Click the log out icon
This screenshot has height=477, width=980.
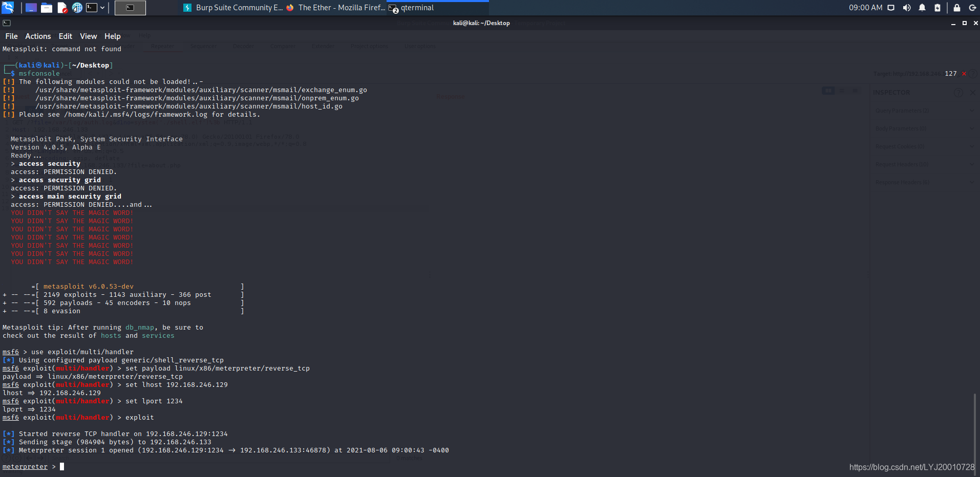[972, 8]
